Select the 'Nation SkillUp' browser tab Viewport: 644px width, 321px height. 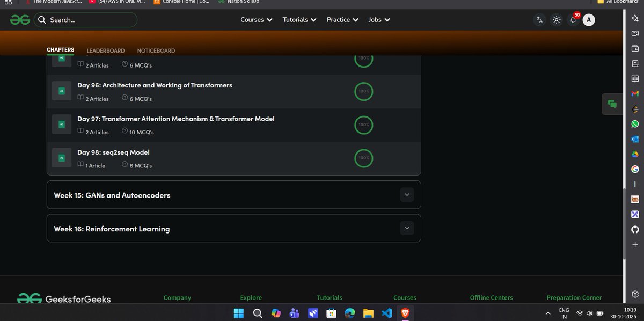click(239, 2)
